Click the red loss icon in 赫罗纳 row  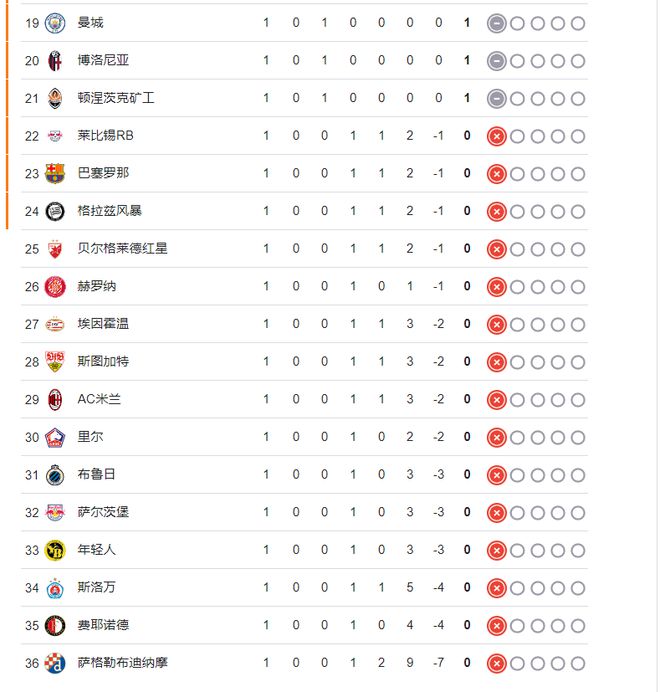pyautogui.click(x=496, y=287)
